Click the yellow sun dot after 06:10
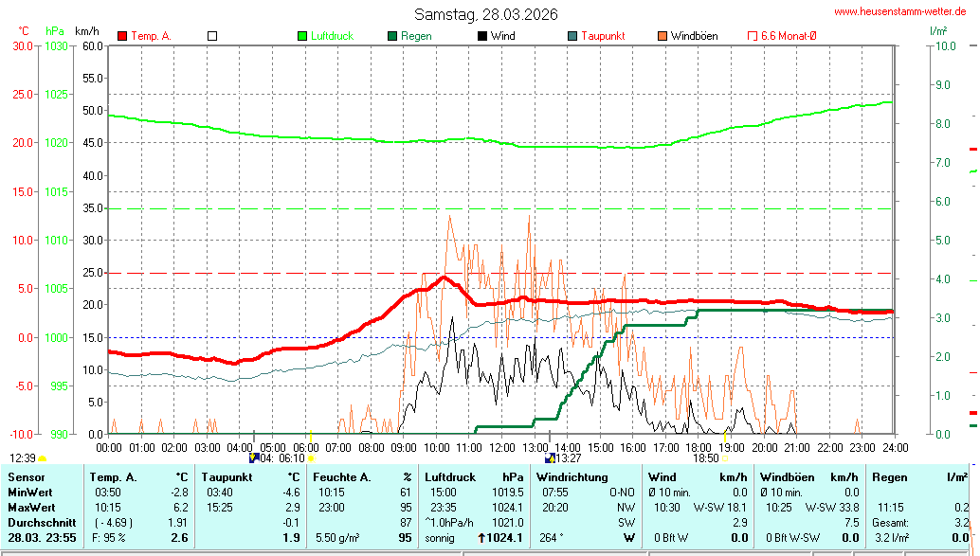 coord(311,458)
